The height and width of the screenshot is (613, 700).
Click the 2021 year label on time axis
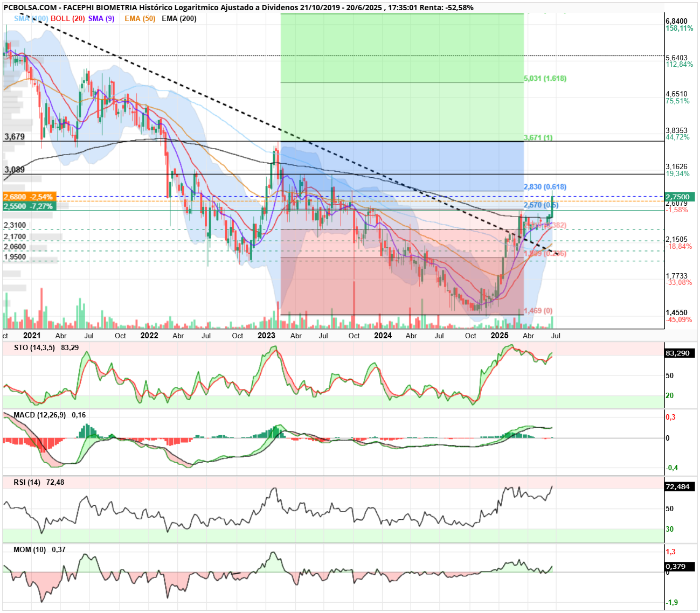(x=32, y=336)
